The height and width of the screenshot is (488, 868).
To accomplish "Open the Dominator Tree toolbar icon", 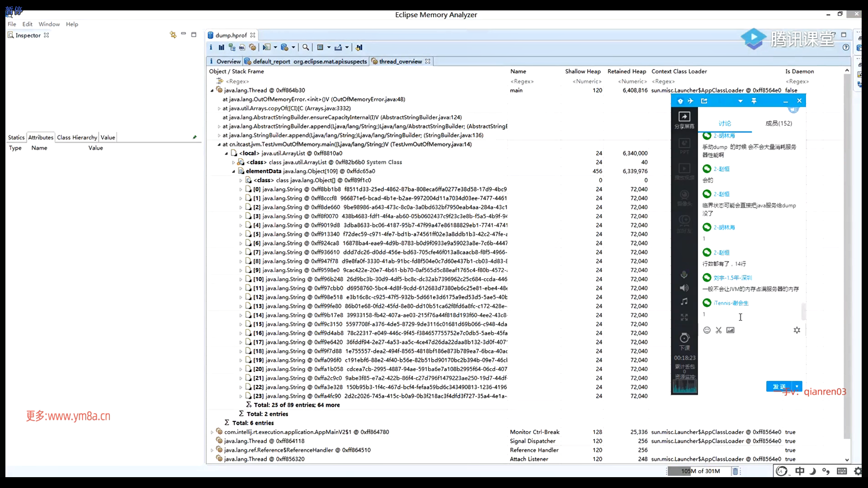I will tap(232, 47).
